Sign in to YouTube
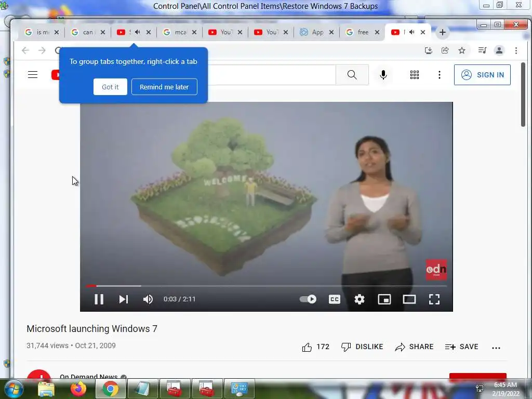This screenshot has height=399, width=532. [482, 75]
